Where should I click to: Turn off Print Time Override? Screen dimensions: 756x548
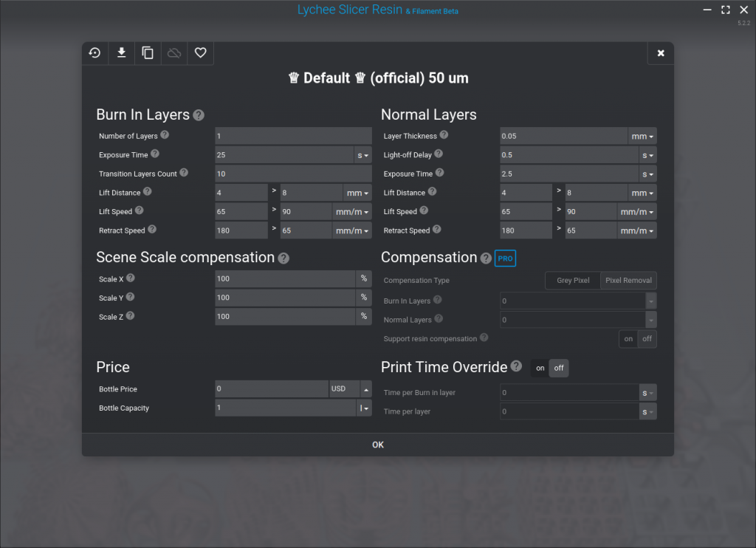tap(559, 369)
